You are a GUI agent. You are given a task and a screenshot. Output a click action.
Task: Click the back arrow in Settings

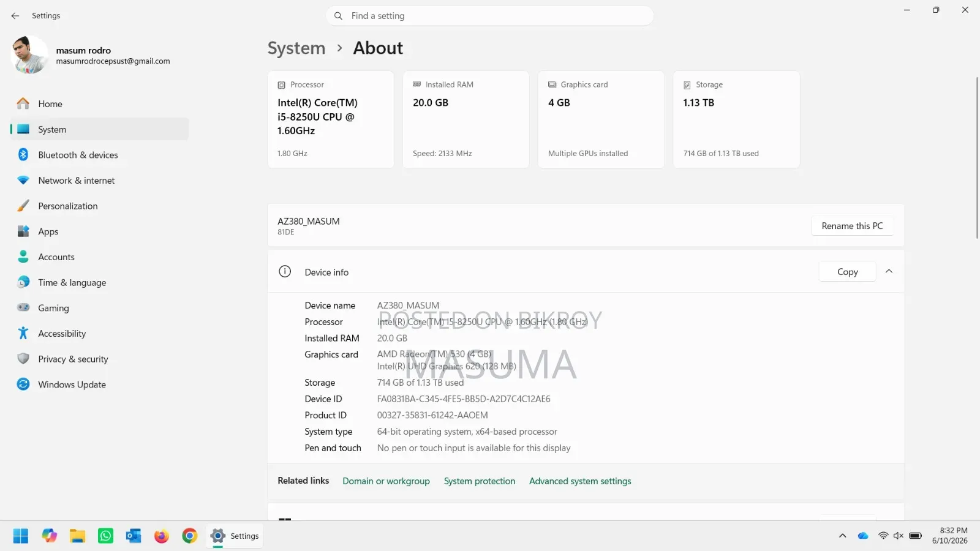[15, 16]
